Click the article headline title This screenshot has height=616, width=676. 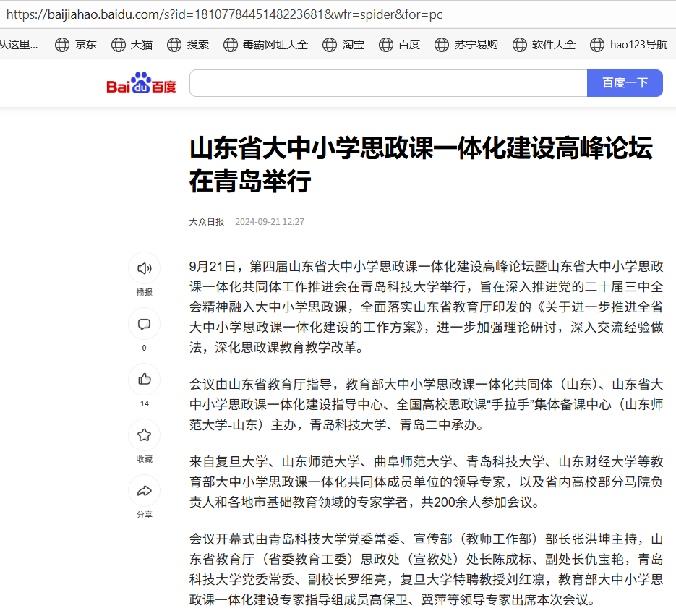(x=421, y=164)
